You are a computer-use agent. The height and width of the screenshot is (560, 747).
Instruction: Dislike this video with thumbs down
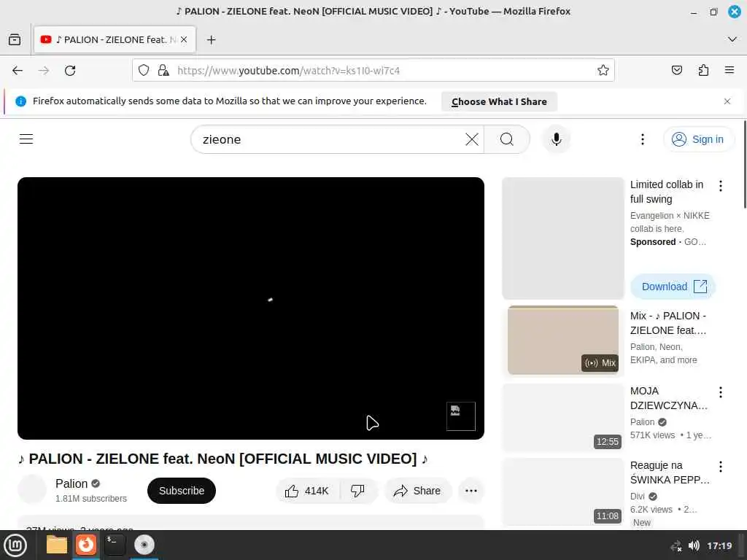pyautogui.click(x=357, y=491)
